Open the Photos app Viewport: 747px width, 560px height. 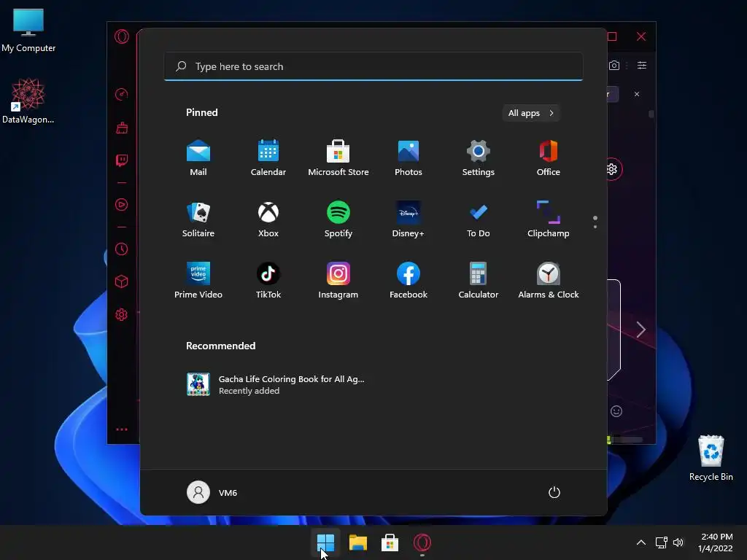point(409,158)
